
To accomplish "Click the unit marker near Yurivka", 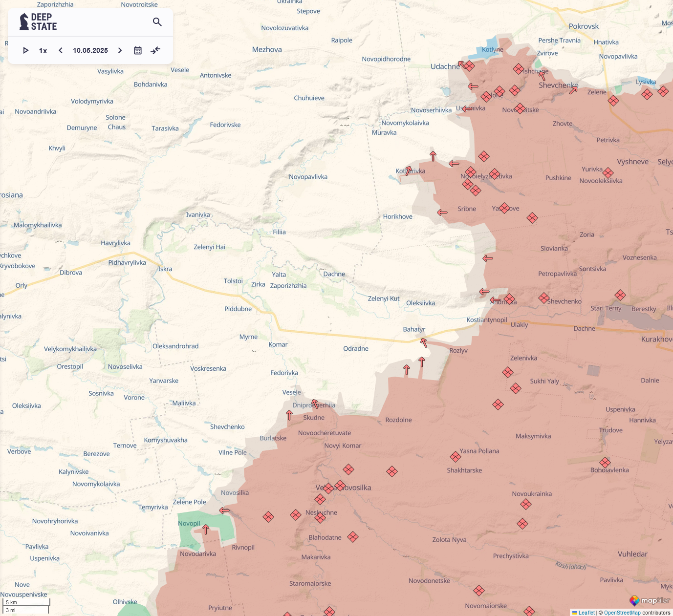I will (608, 173).
